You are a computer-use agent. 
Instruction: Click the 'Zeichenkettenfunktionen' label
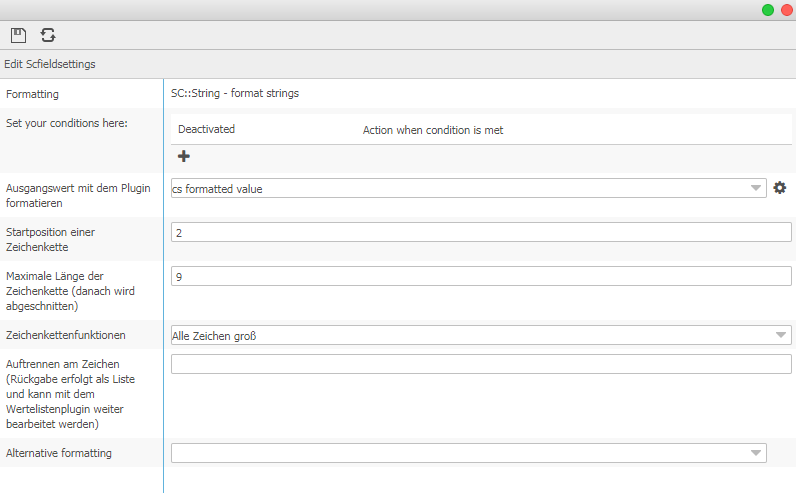[x=66, y=335]
